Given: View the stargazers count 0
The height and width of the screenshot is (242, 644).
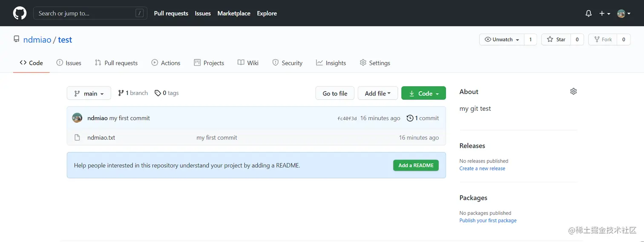Looking at the screenshot, I should point(577,40).
